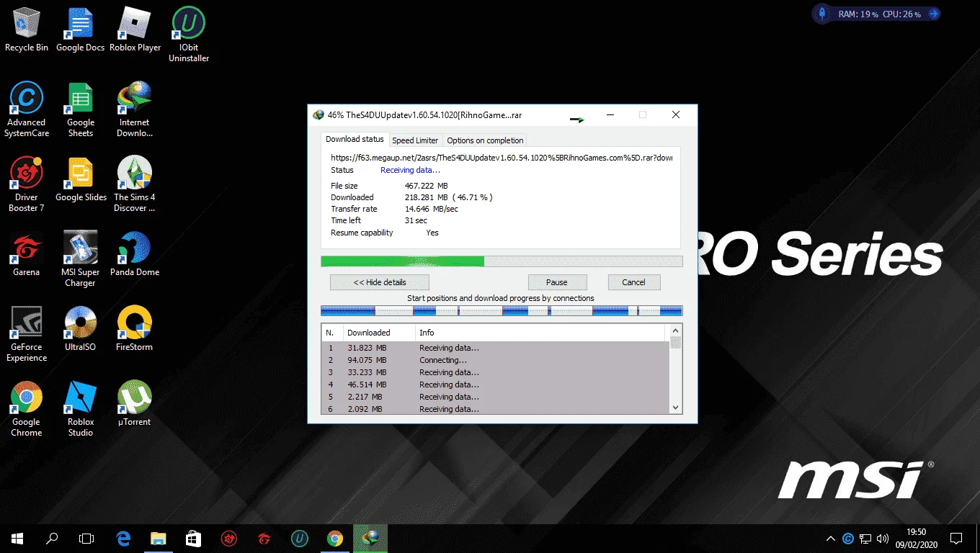Image resolution: width=980 pixels, height=553 pixels.
Task: Open the Windows Start menu
Action: click(x=17, y=538)
